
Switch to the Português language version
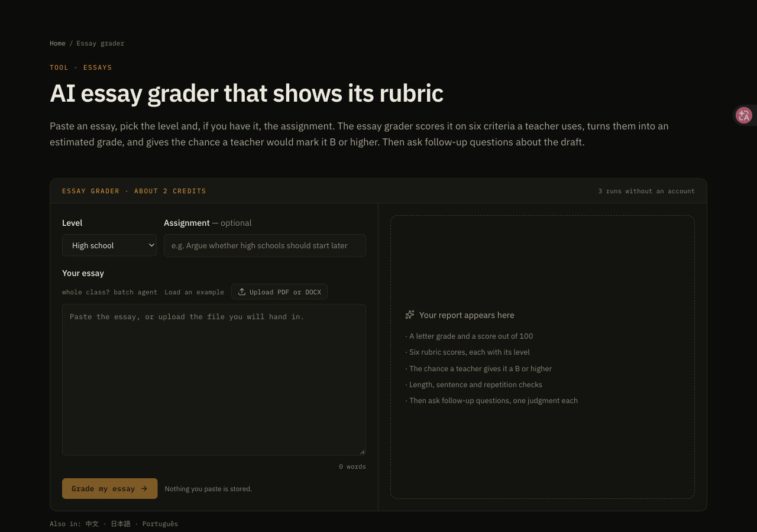click(160, 524)
